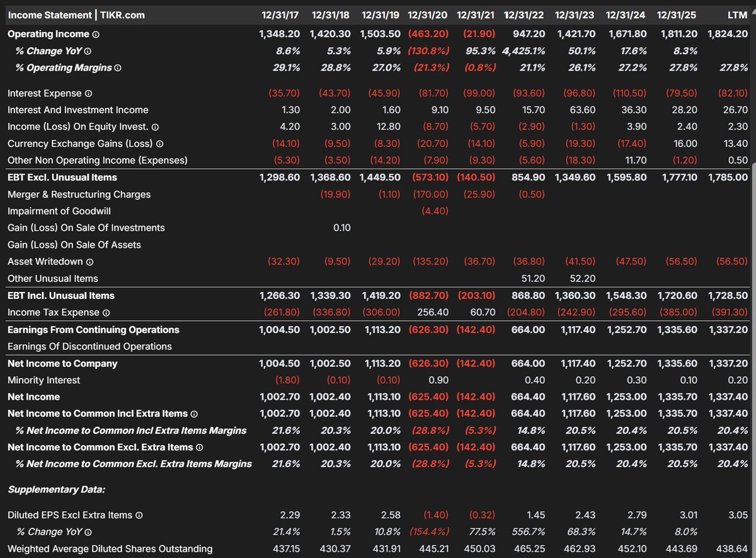Screen dimensions: 756x558
Task: Click Other Non Operating Income (Expenses) row label
Action: [x=98, y=160]
